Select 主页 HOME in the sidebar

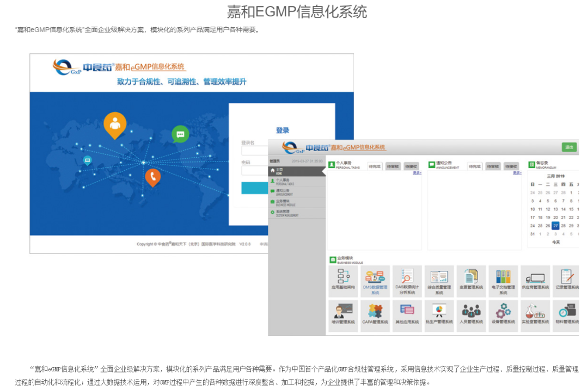(x=297, y=171)
